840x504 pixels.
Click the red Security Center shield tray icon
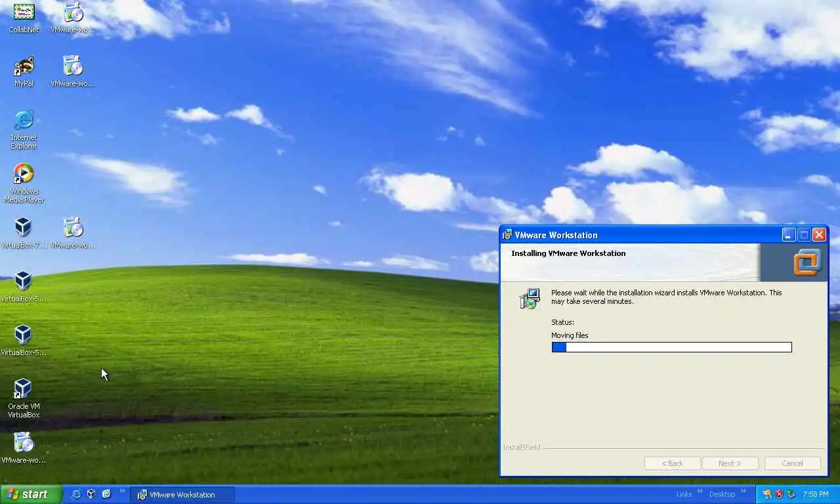click(x=779, y=494)
